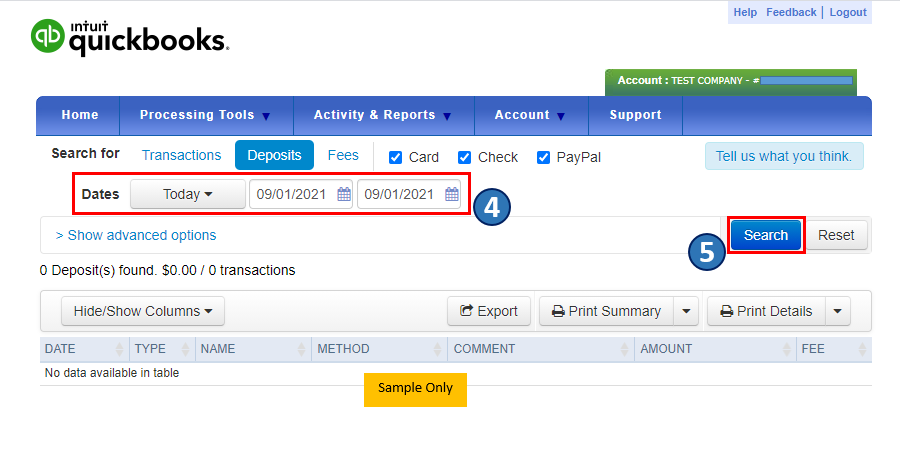Viewport: 900px width, 468px height.
Task: Click the Logout link
Action: click(848, 12)
